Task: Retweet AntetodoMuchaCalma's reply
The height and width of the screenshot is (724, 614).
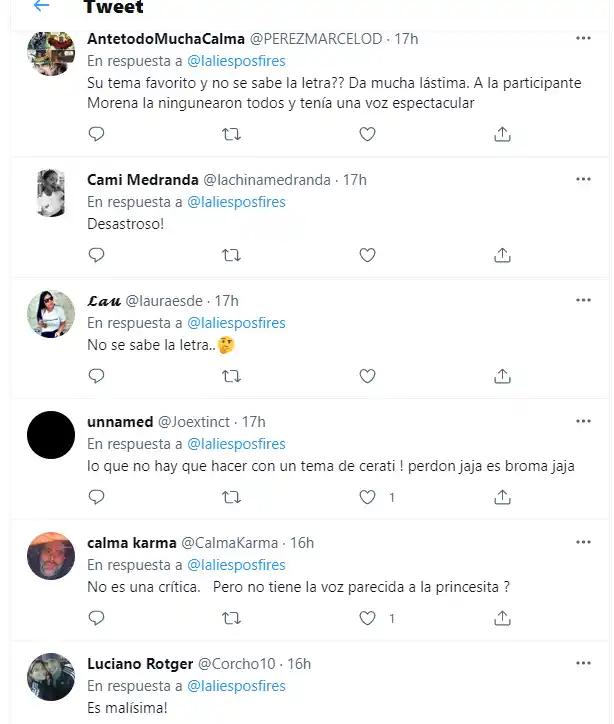Action: point(231,134)
